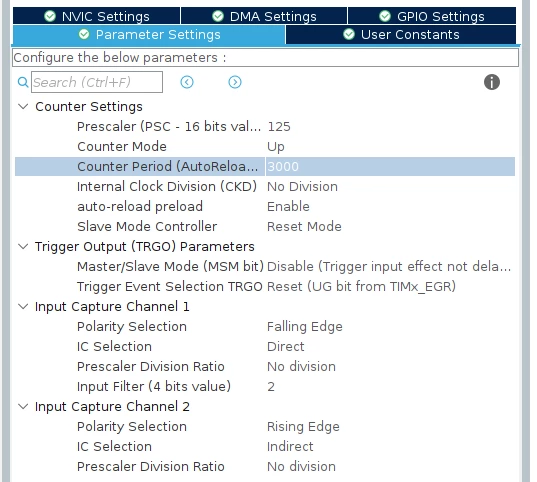
Task: Open the DMA Settings tab
Action: coord(264,16)
